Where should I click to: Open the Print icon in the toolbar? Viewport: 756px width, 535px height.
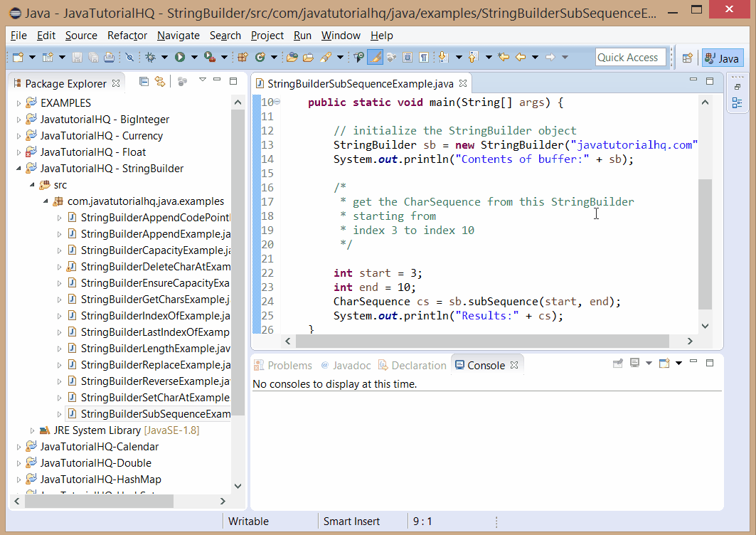point(109,55)
